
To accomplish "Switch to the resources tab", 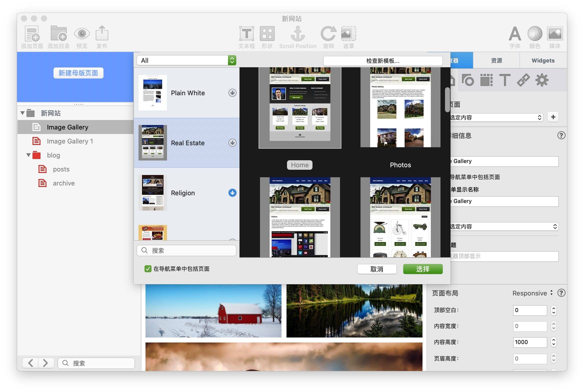I will pos(496,60).
